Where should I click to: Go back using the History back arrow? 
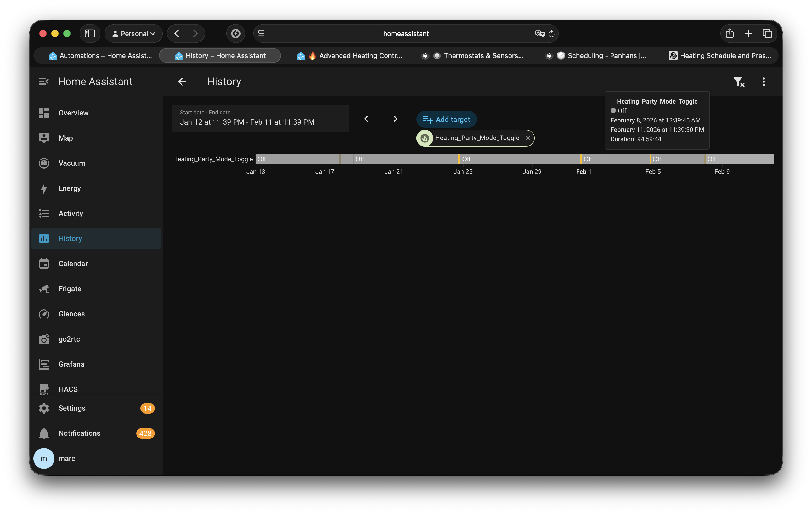(182, 82)
